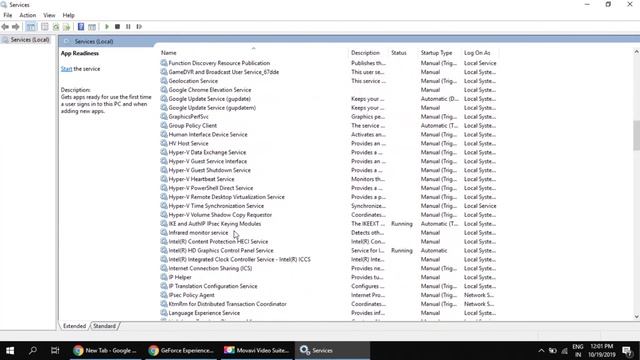Screen dimensions: 640x360
Task: Switch to the Movavi Video Suite taskbar button
Action: click(x=257, y=351)
